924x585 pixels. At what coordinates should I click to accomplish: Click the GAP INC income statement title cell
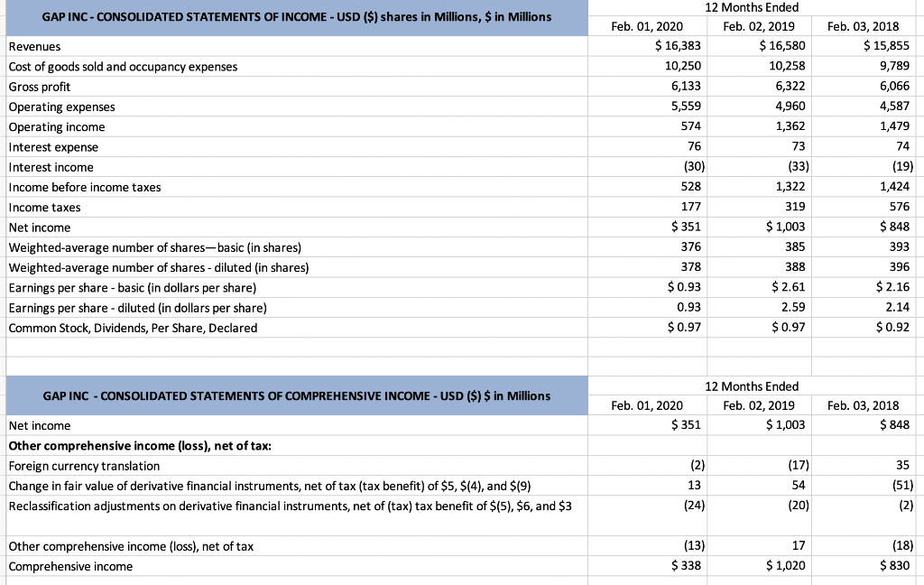click(x=295, y=16)
